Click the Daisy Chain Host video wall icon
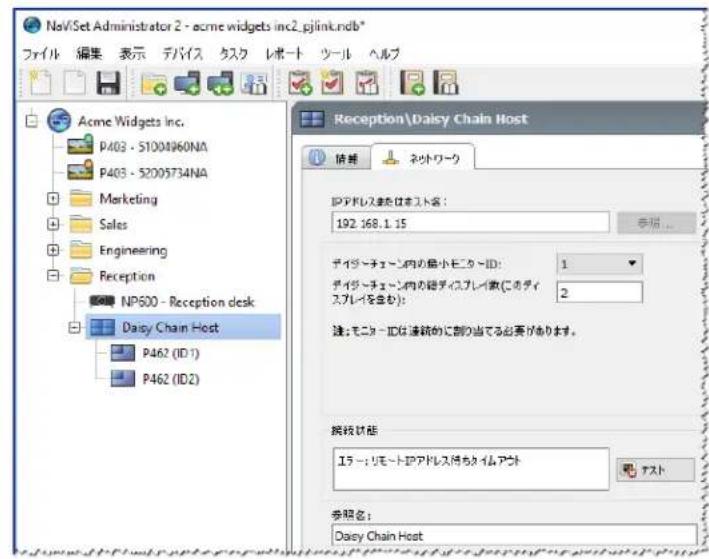The height and width of the screenshot is (559, 709). pyautogui.click(x=103, y=327)
